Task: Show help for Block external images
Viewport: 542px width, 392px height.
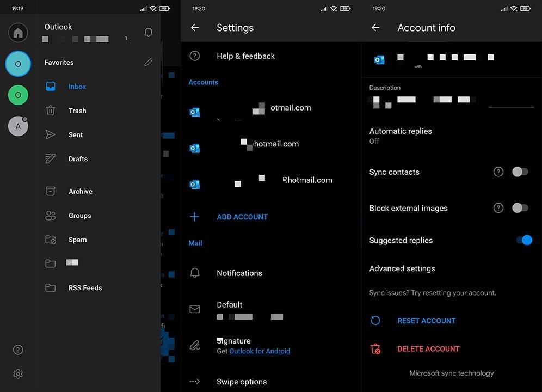Action: coord(498,208)
